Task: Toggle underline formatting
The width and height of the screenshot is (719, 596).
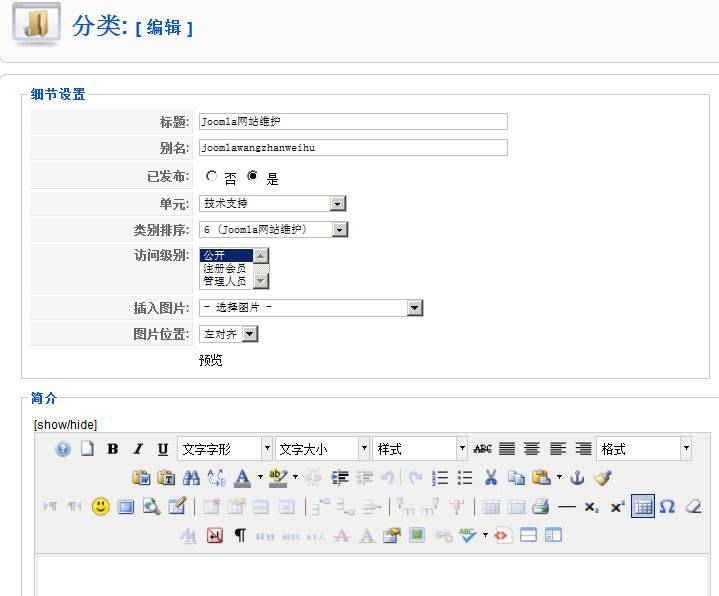Action: coord(163,448)
